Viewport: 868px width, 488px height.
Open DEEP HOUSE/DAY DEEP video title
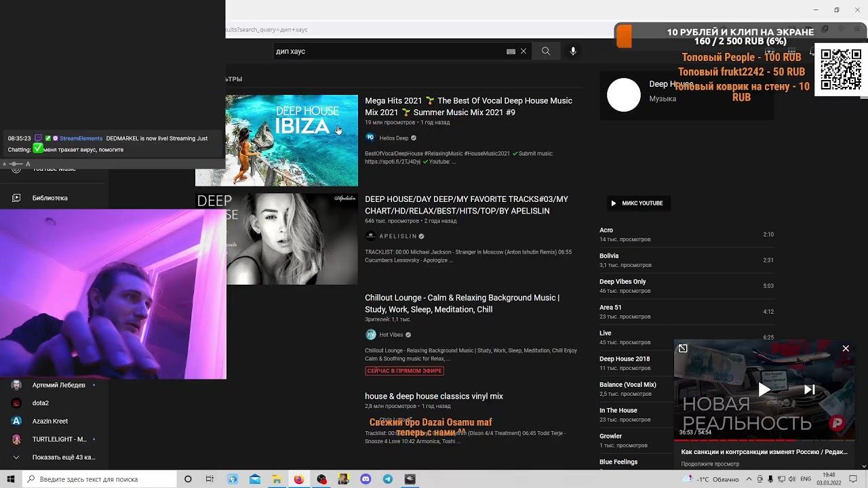[x=467, y=205]
